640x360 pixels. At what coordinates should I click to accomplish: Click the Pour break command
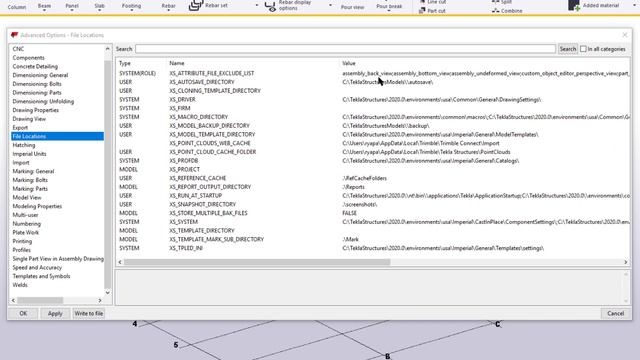[x=389, y=7]
